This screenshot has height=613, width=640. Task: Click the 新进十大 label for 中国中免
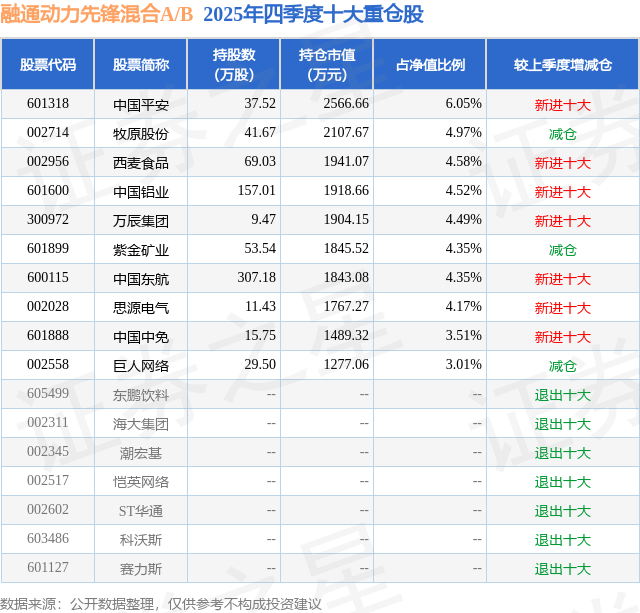click(x=563, y=337)
